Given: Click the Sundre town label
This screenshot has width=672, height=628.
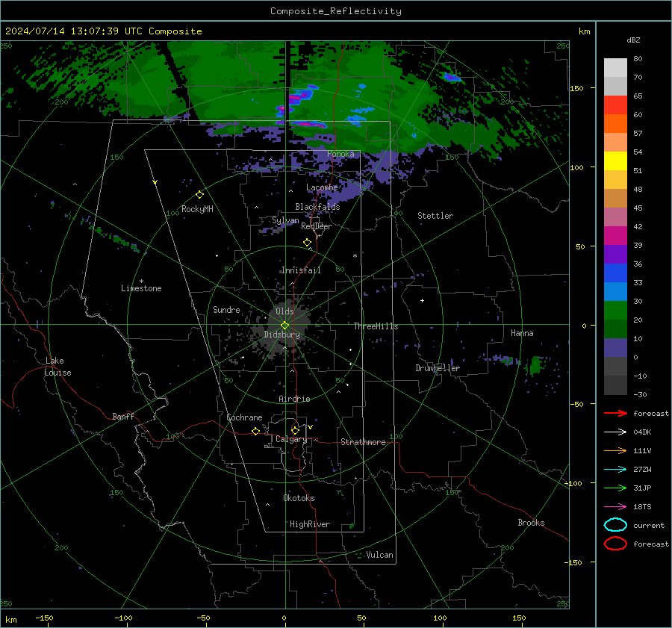Looking at the screenshot, I should click(226, 309).
